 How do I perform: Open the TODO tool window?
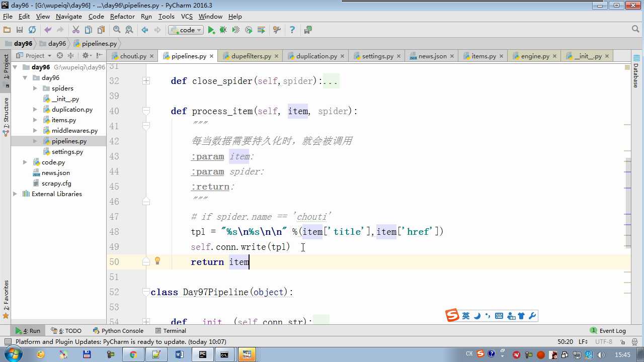(66, 331)
